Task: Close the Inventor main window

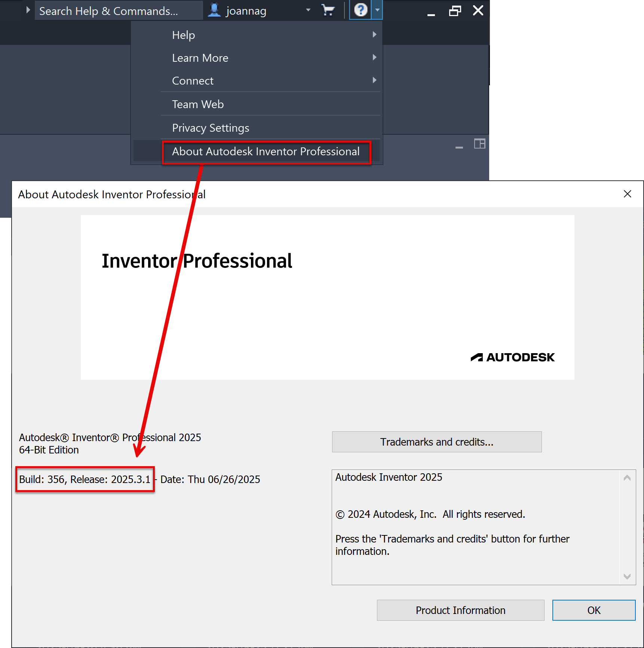Action: [x=478, y=10]
